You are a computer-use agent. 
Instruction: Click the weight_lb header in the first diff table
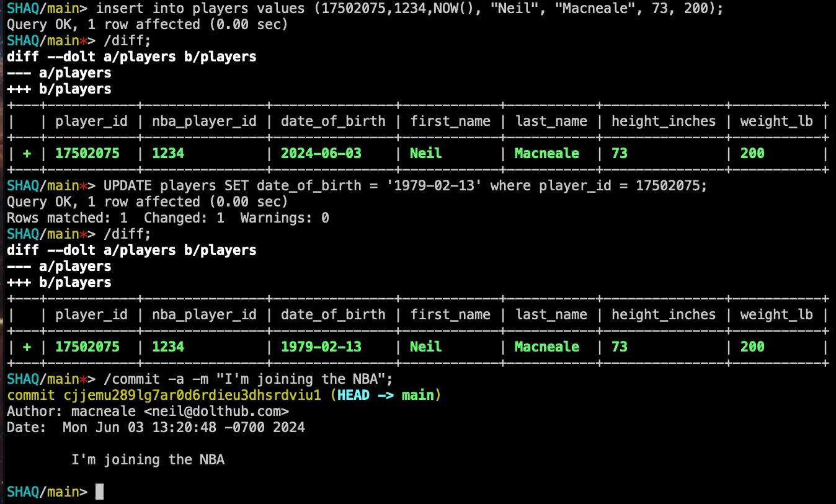pos(776,121)
